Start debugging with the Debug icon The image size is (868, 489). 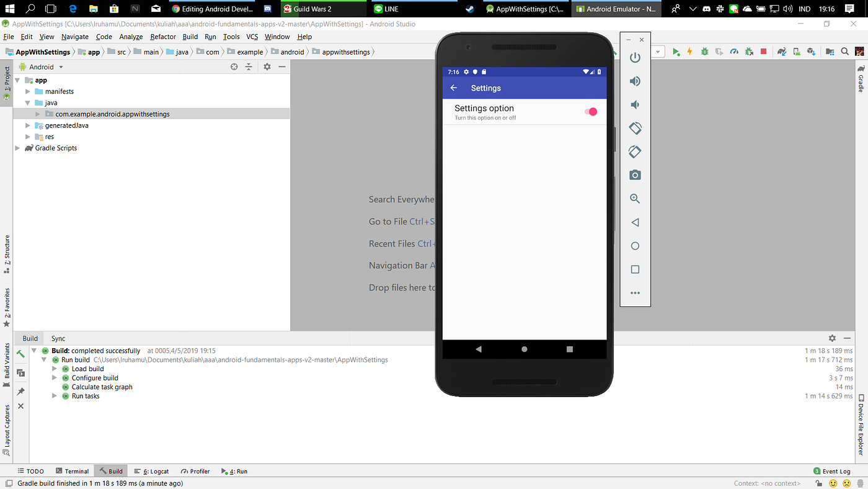coord(704,52)
